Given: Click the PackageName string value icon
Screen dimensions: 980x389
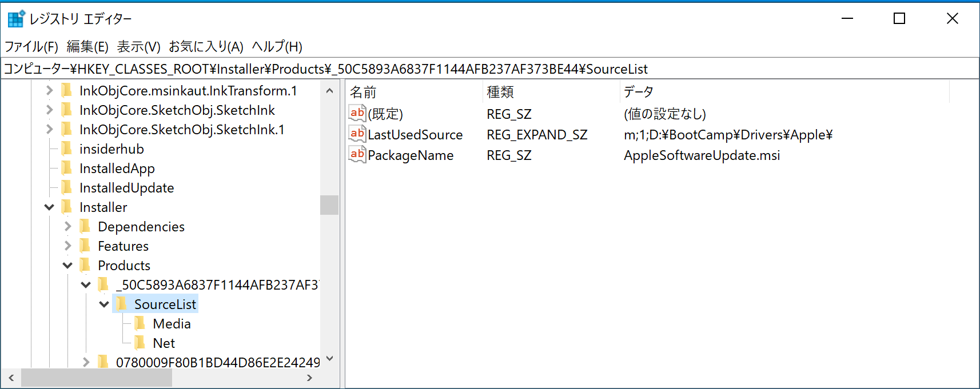Looking at the screenshot, I should (x=357, y=155).
